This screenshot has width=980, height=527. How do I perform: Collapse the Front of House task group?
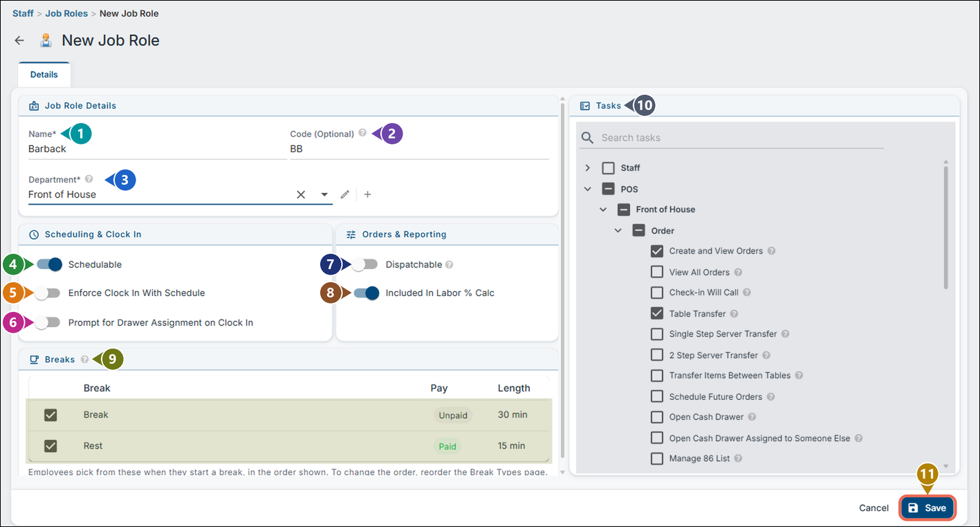coord(603,210)
